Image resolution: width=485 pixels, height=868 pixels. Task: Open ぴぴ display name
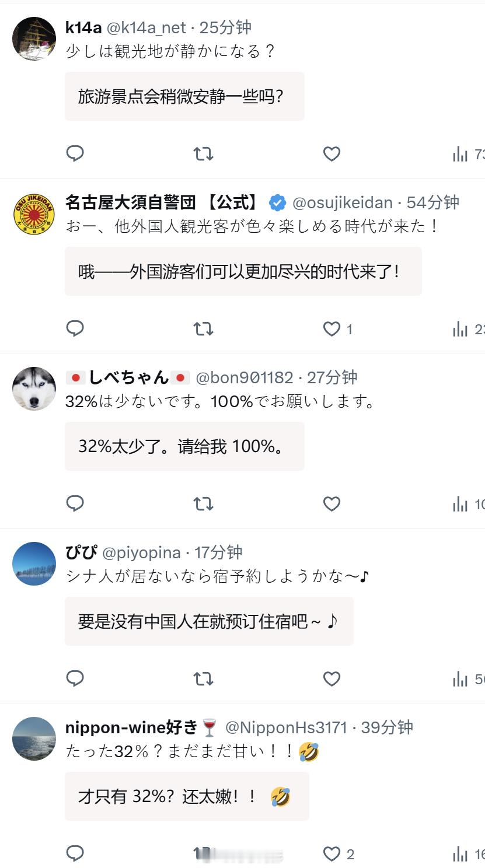[x=81, y=552]
